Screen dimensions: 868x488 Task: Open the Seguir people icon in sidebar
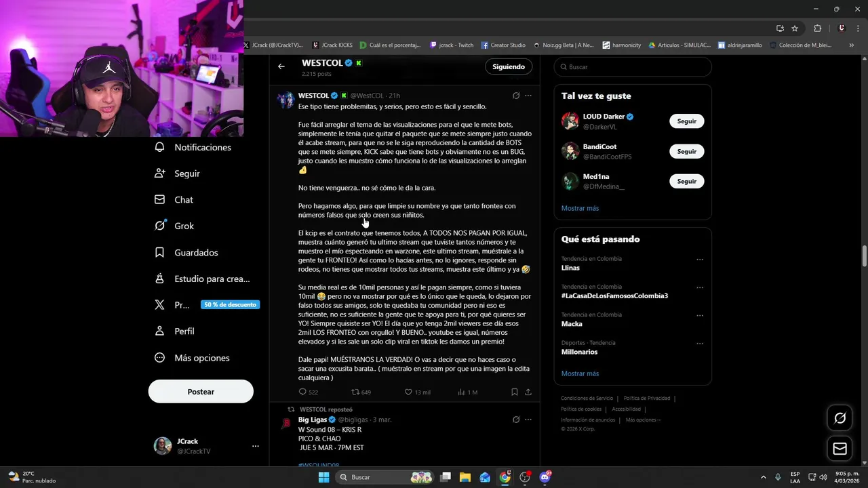(160, 174)
